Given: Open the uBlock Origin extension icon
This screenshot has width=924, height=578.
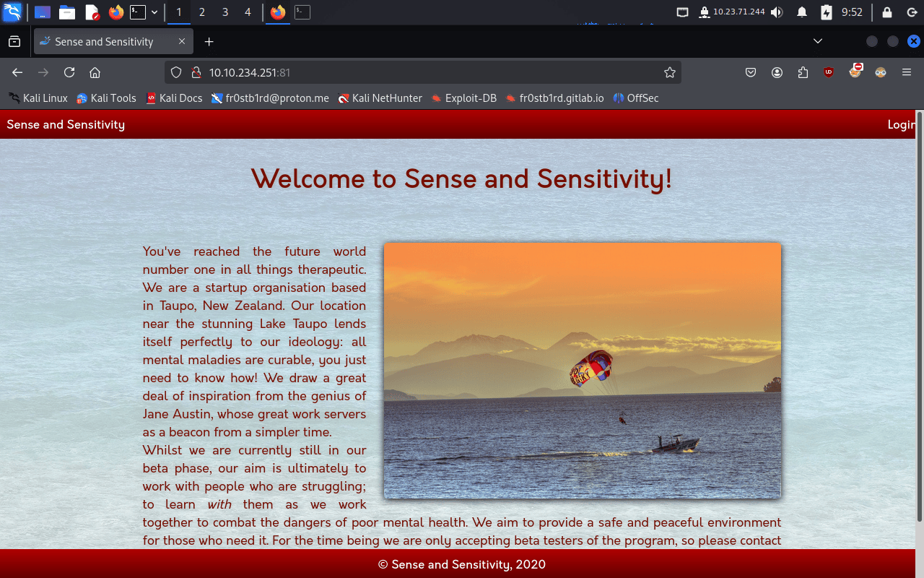Looking at the screenshot, I should [x=829, y=72].
